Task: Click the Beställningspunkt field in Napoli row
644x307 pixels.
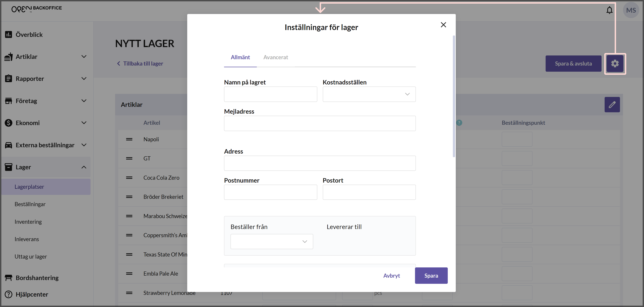Action: 517,139
